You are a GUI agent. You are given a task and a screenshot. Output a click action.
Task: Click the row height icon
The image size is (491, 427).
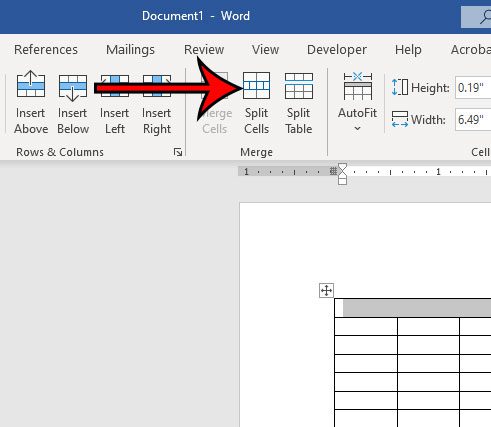point(400,87)
